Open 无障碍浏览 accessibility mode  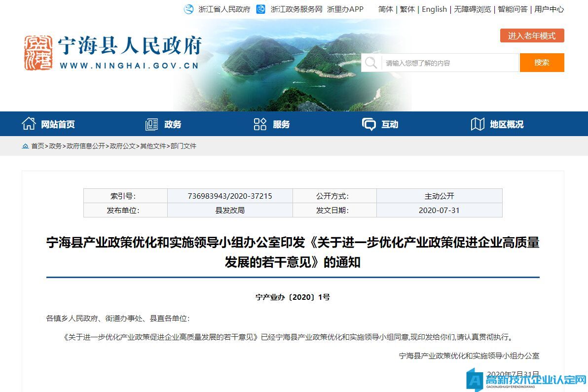(x=473, y=9)
